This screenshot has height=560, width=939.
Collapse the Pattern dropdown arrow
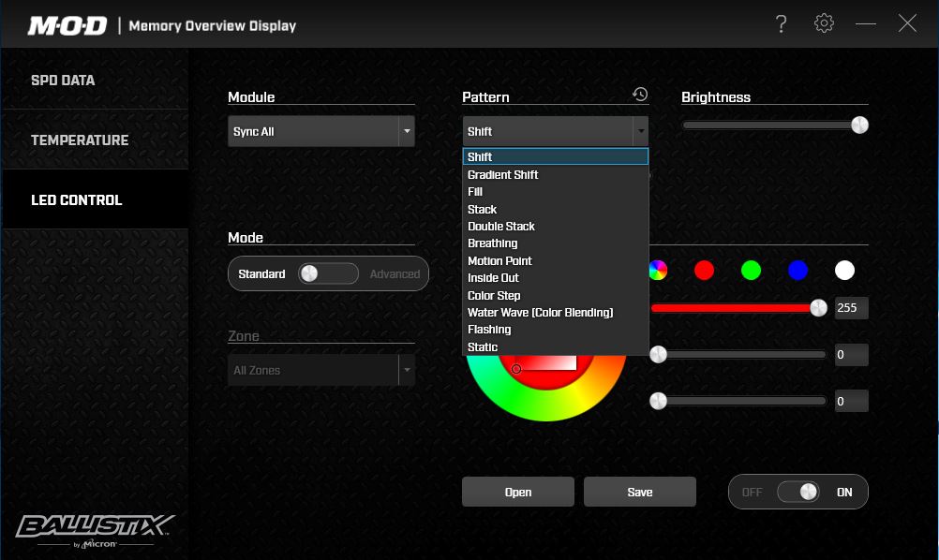[641, 131]
